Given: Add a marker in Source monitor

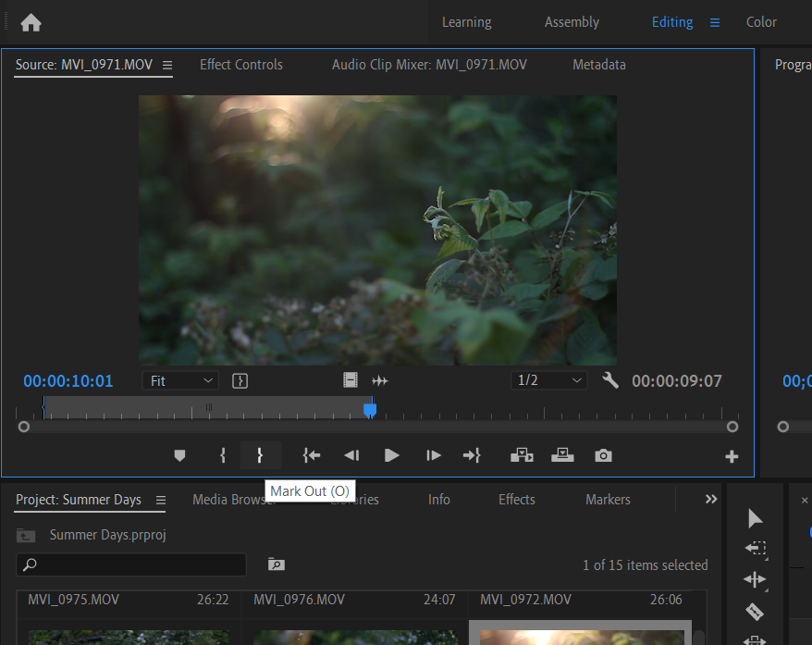Looking at the screenshot, I should click(179, 455).
